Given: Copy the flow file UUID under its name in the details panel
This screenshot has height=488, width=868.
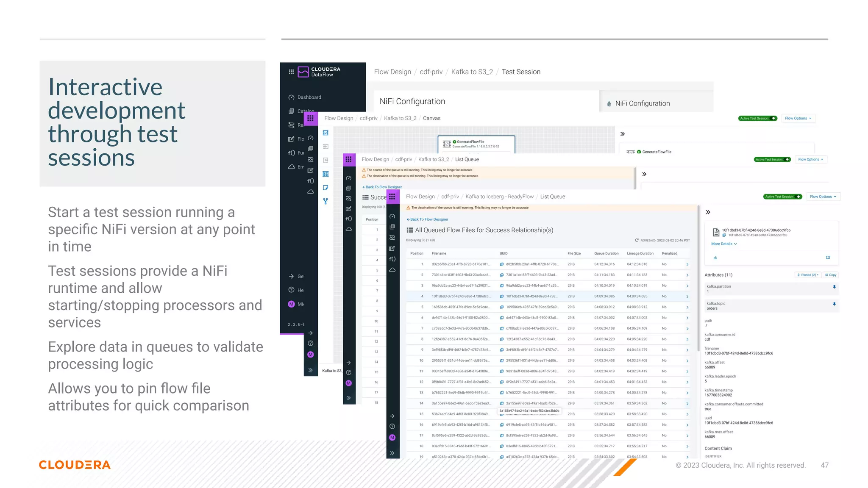Looking at the screenshot, I should 724,235.
